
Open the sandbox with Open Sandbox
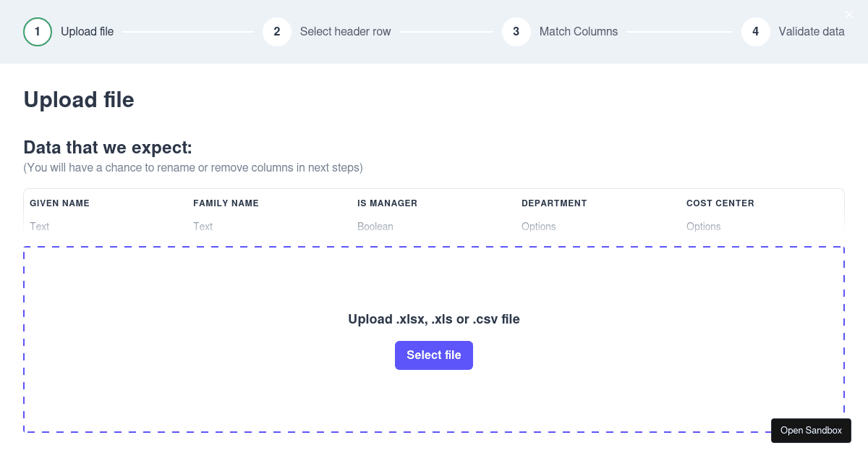[811, 431]
